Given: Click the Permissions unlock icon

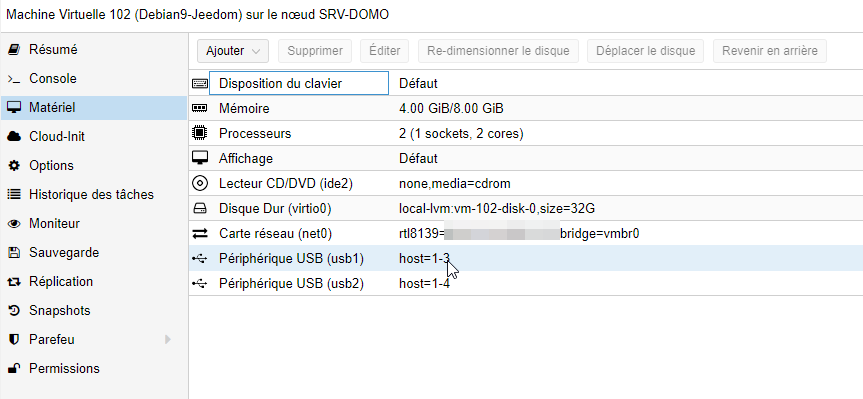Looking at the screenshot, I should click(14, 368).
